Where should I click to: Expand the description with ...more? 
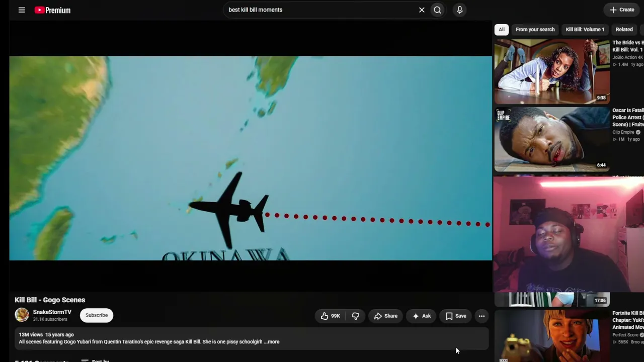pos(271,342)
